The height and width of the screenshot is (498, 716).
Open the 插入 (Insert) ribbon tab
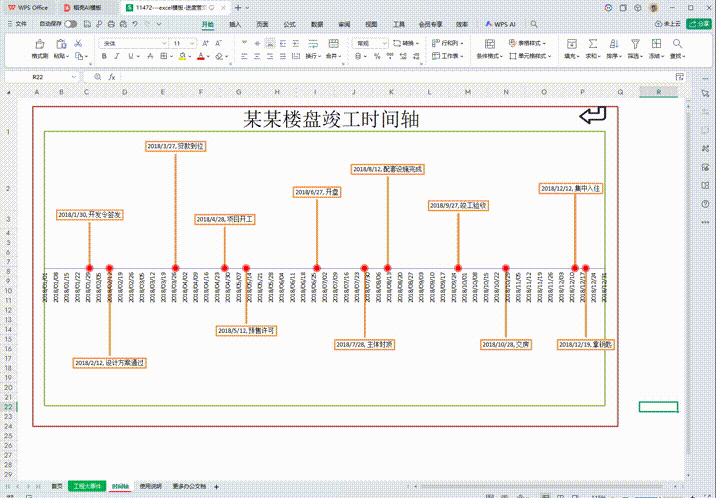pyautogui.click(x=235, y=24)
